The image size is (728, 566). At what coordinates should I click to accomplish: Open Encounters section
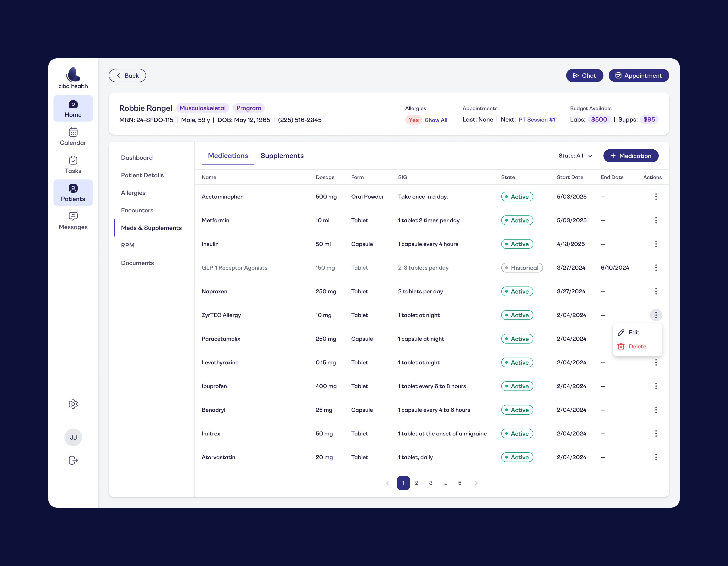coord(137,210)
